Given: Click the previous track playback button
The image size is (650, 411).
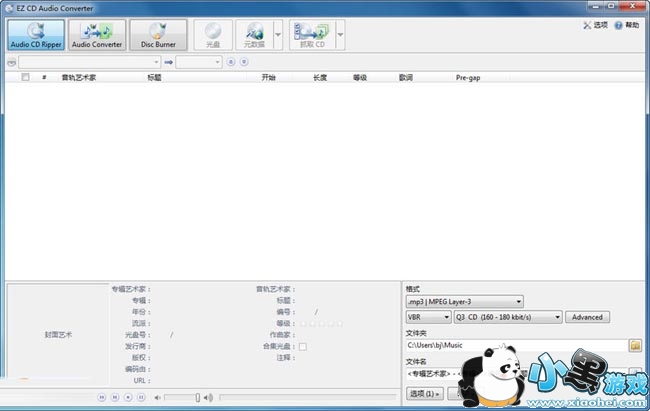Looking at the screenshot, I should [102, 397].
